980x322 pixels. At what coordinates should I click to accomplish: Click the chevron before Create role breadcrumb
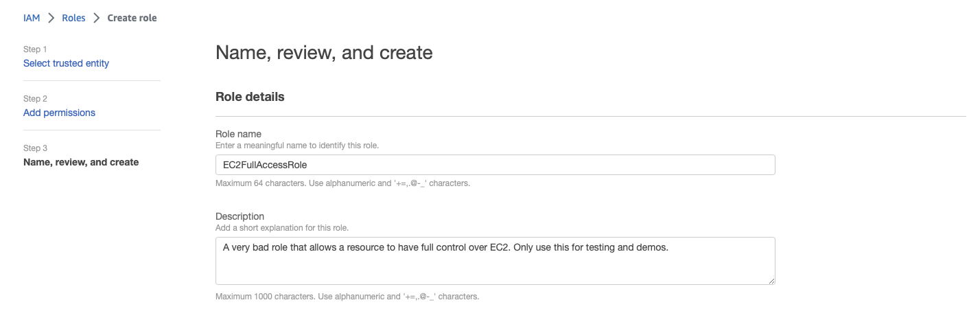point(97,19)
